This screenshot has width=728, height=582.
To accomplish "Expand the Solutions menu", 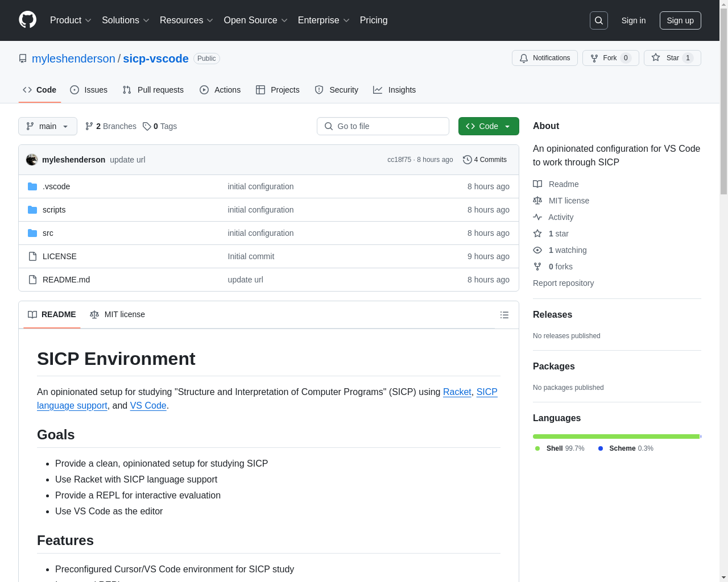I will pyautogui.click(x=126, y=20).
